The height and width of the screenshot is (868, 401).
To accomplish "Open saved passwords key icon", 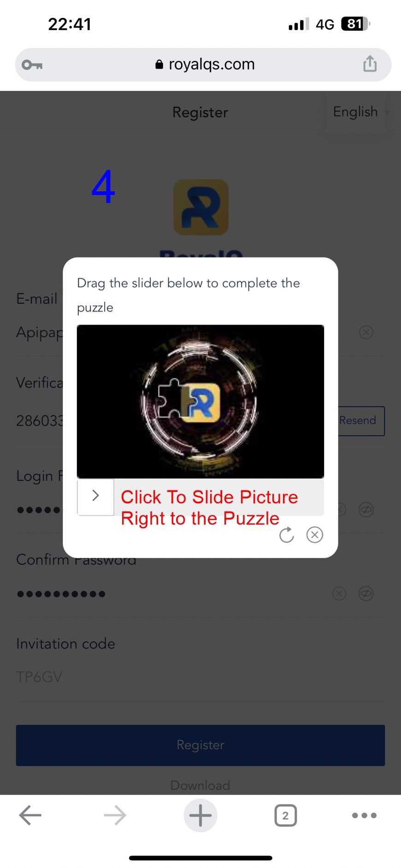I will [32, 65].
